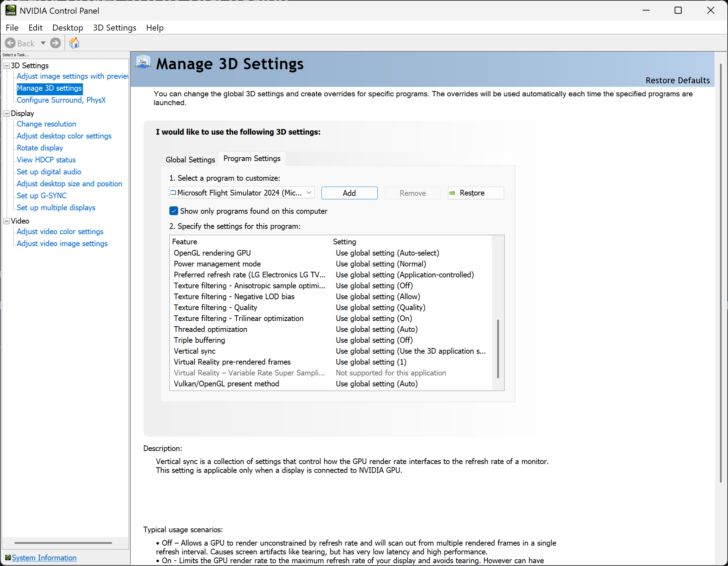This screenshot has height=566, width=728.
Task: Open Adjust desktop color settings
Action: coord(64,136)
